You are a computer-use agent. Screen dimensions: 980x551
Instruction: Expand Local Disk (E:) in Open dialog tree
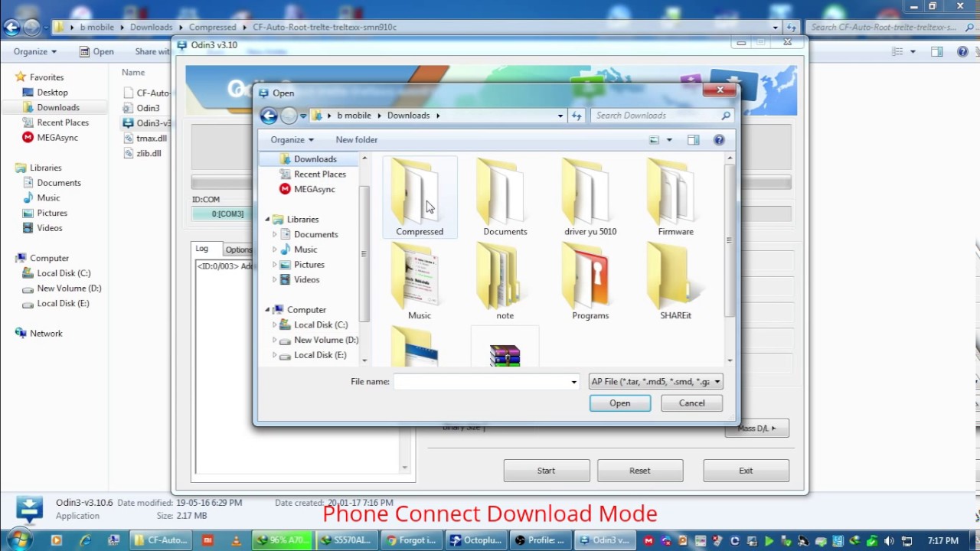[x=275, y=355]
